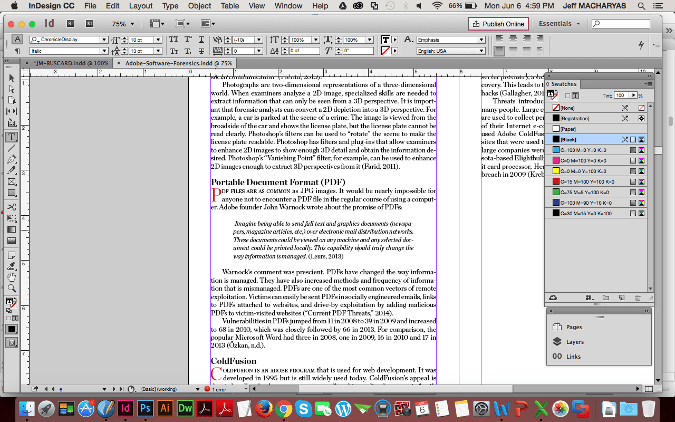Open the Layout menu

141,5
